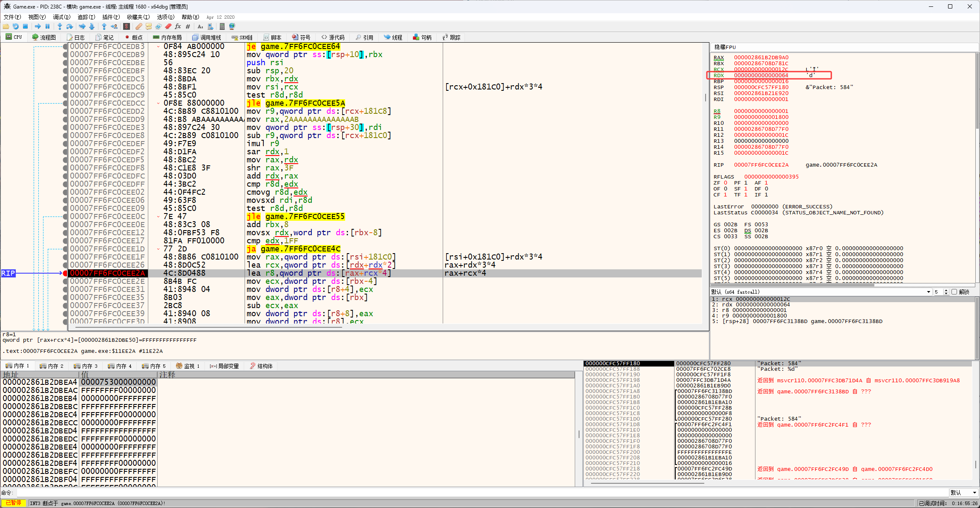The width and height of the screenshot is (980, 508).
Task: Increase the argument count stepper
Action: click(x=946, y=290)
